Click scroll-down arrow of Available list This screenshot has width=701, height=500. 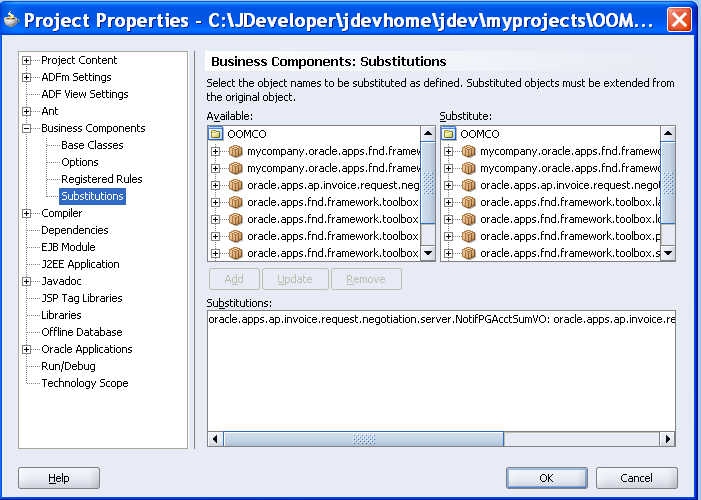point(428,253)
